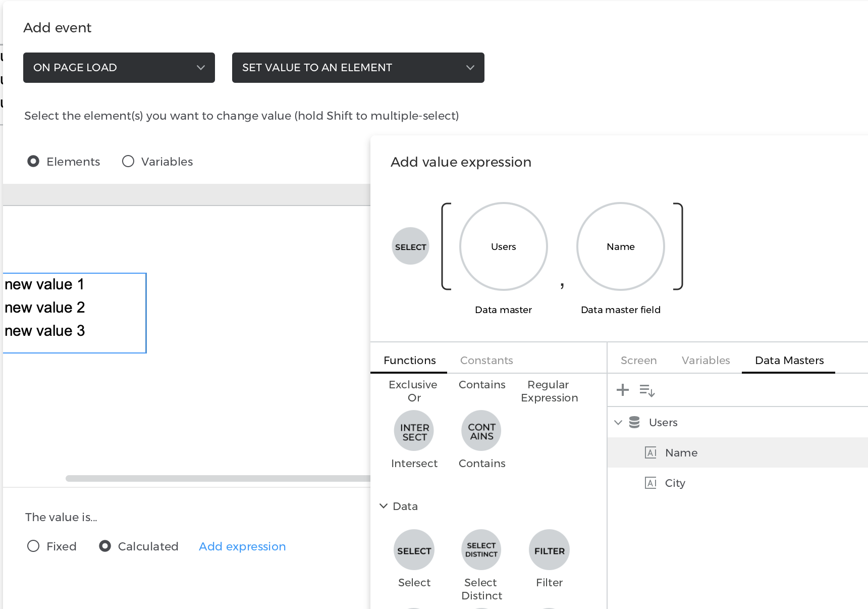The image size is (868, 609).
Task: Click the SELECT bubble in the expression area
Action: pyautogui.click(x=410, y=246)
